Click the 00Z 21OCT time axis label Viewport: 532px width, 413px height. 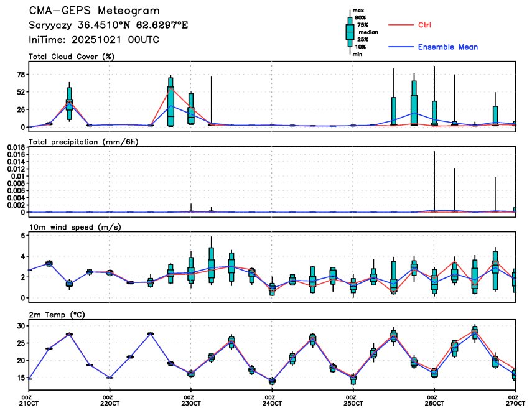[x=27, y=401]
